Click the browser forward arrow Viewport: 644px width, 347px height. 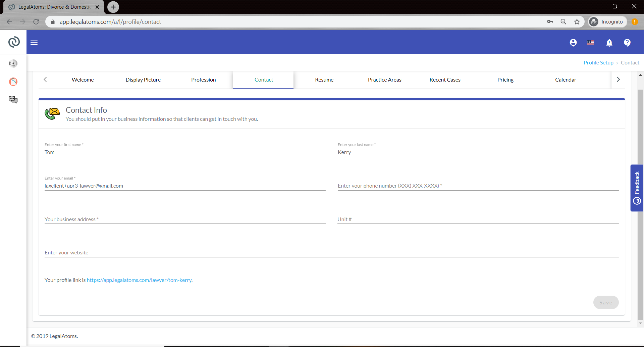[23, 22]
